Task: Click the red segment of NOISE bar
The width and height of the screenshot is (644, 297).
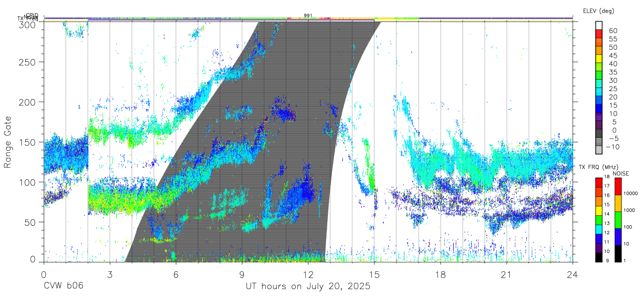Action: point(618,186)
